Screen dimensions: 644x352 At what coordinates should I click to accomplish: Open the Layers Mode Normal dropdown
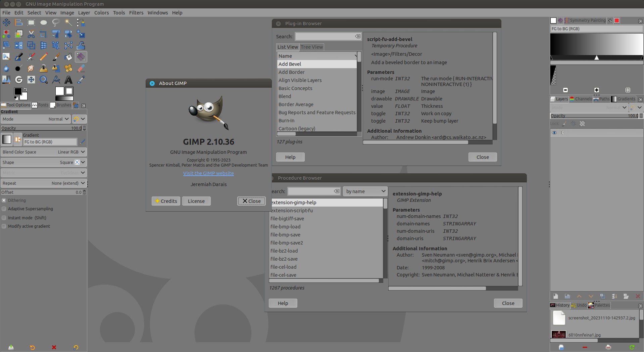(589, 107)
